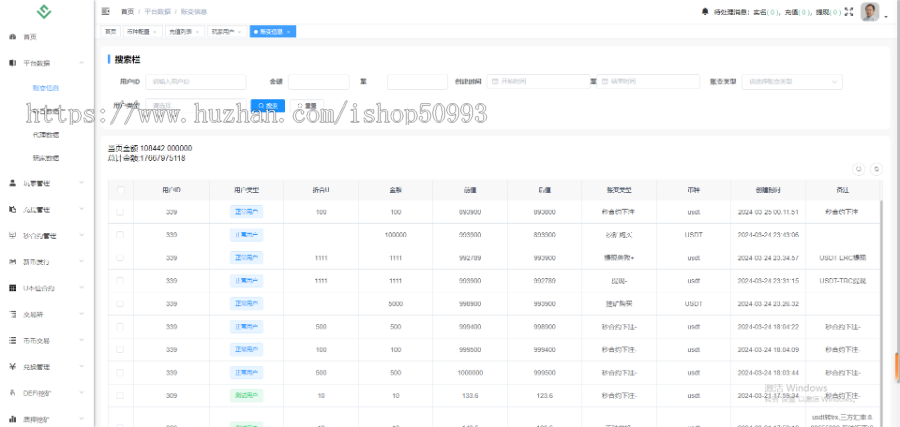Click the DEFI挖矿 sidebar icon
The width and height of the screenshot is (900, 427).
pos(13,393)
